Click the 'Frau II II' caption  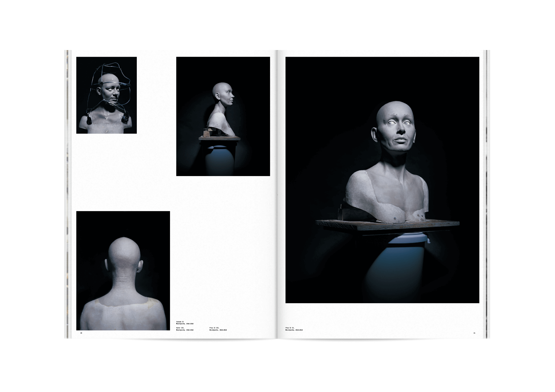pos(290,328)
